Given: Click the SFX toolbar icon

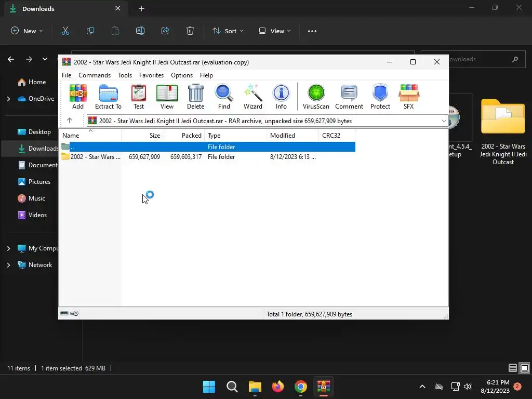Looking at the screenshot, I should [x=409, y=97].
